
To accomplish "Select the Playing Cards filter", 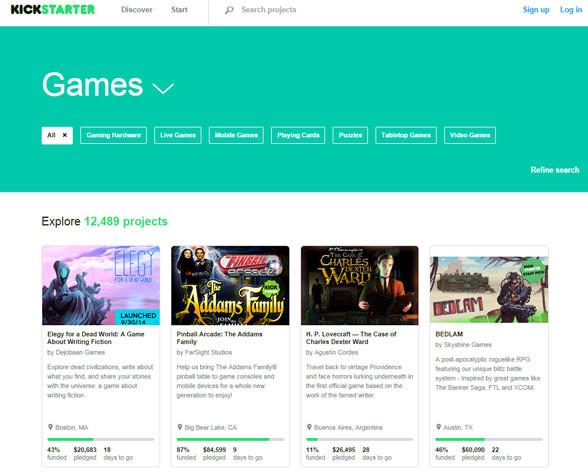I will 298,135.
